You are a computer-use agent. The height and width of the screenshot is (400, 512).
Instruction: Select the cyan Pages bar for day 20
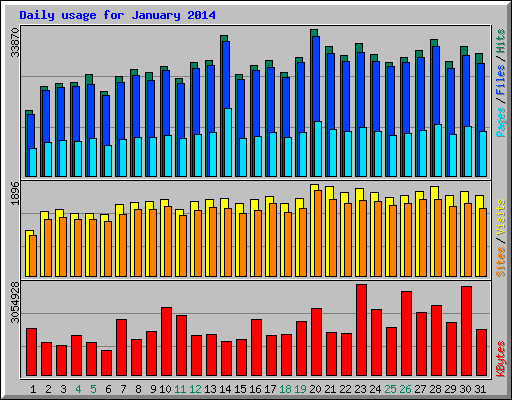click(x=318, y=149)
